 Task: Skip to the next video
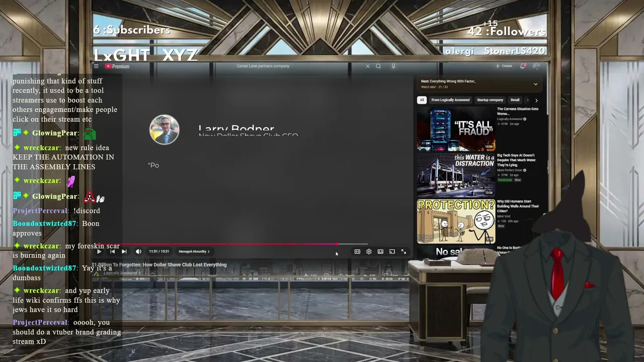point(124,251)
